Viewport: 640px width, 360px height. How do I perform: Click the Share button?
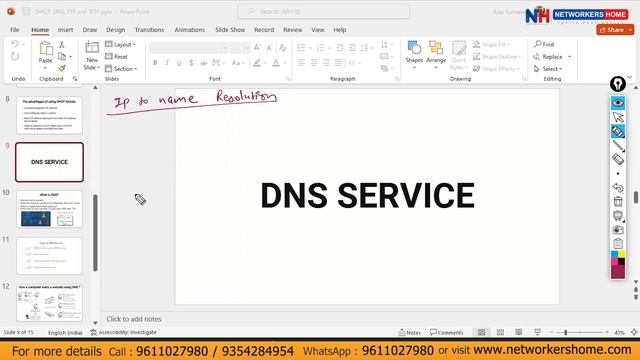[x=611, y=30]
